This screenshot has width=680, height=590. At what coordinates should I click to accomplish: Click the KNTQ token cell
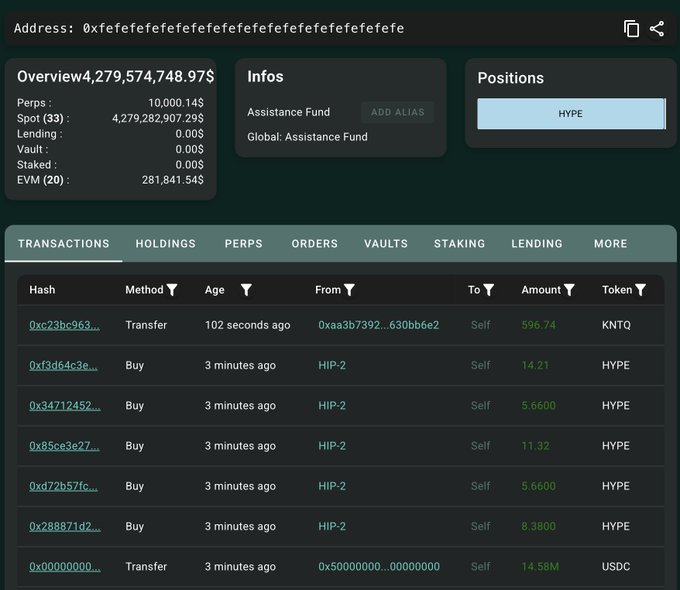616,325
